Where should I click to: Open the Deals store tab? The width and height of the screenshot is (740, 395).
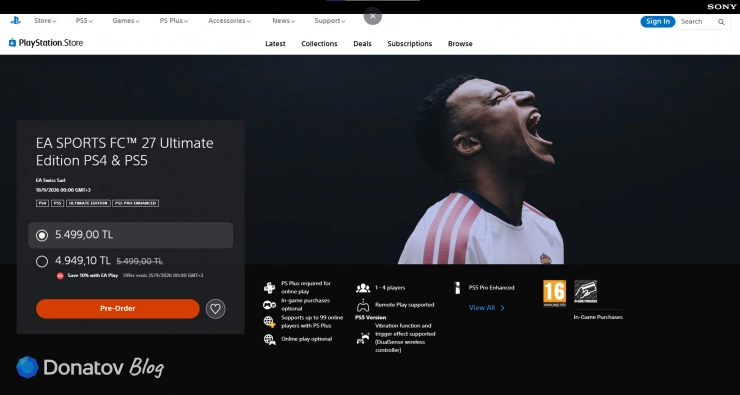point(362,43)
